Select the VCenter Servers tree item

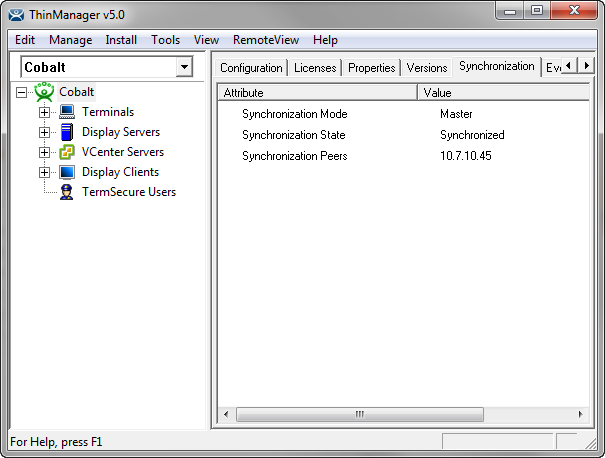(x=123, y=152)
